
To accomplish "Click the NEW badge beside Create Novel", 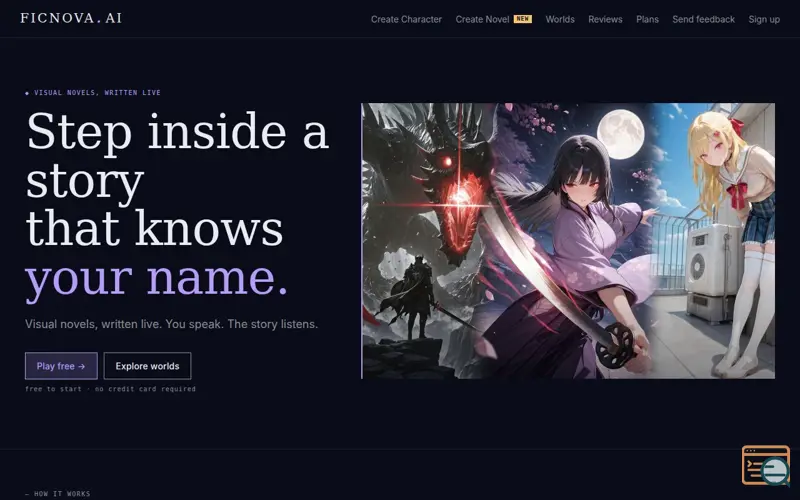I will (x=522, y=19).
